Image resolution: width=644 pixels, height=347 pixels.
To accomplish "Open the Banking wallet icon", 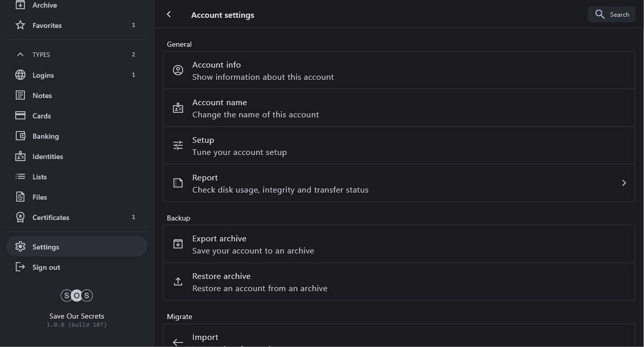I will pos(20,136).
